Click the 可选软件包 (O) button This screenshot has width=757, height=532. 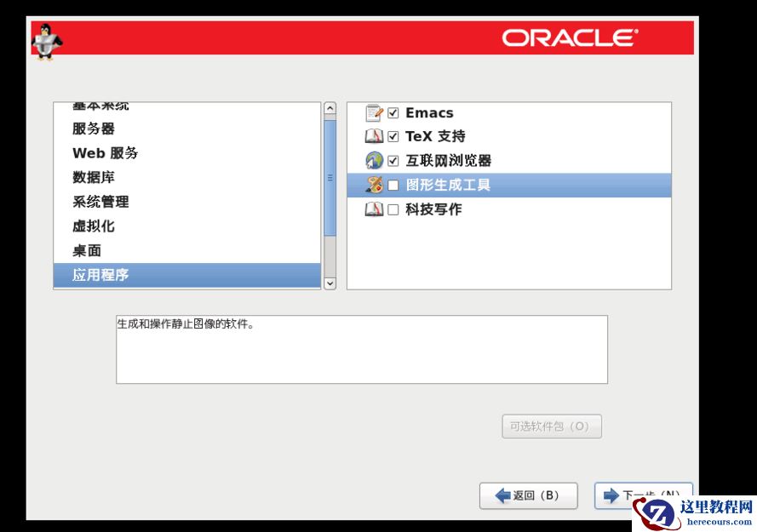552,426
